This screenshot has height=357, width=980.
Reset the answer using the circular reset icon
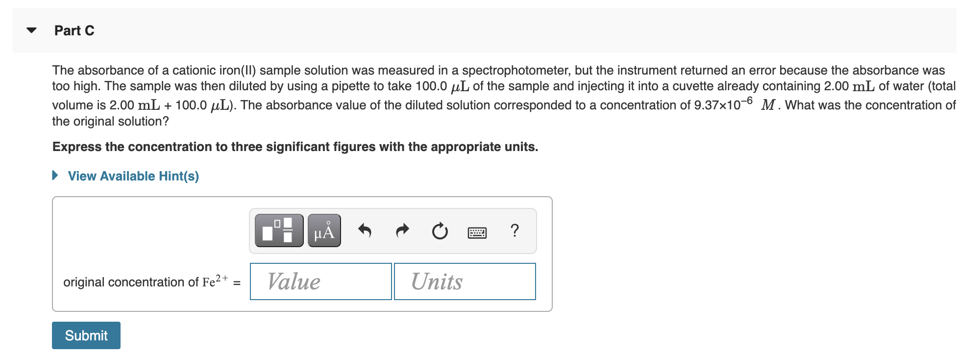point(439,230)
